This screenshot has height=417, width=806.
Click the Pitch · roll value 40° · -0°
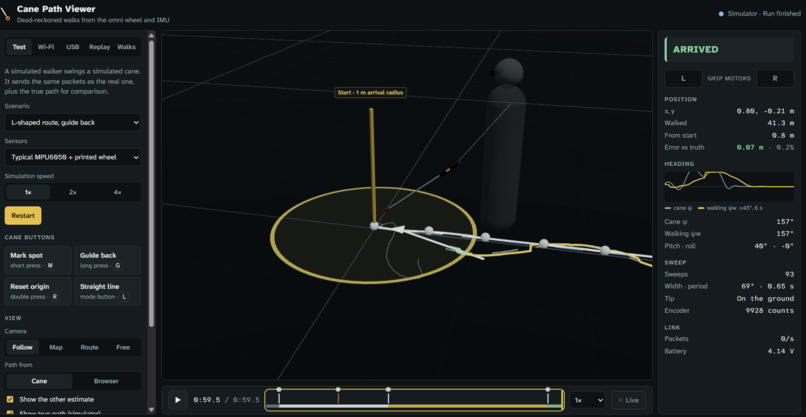774,246
